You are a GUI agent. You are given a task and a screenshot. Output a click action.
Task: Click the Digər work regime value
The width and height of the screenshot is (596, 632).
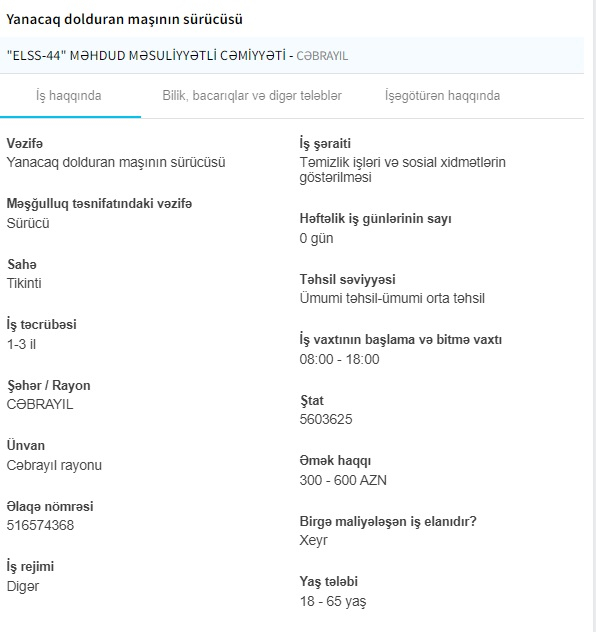tap(23, 586)
